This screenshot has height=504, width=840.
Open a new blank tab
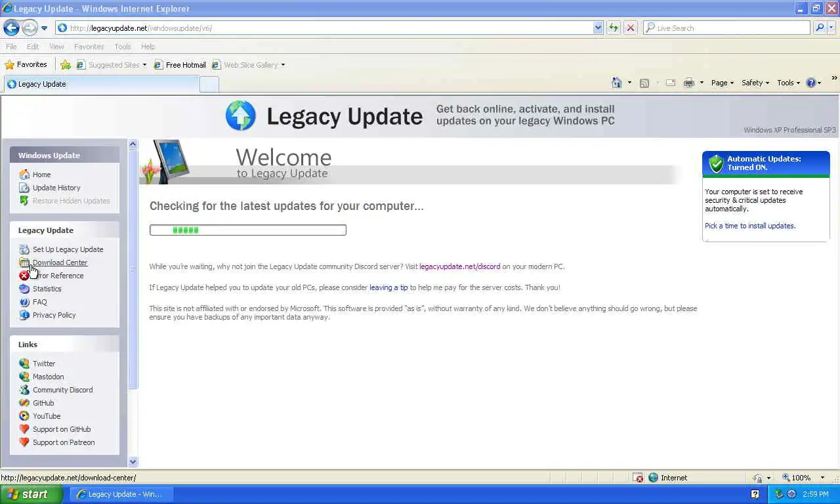tap(209, 84)
